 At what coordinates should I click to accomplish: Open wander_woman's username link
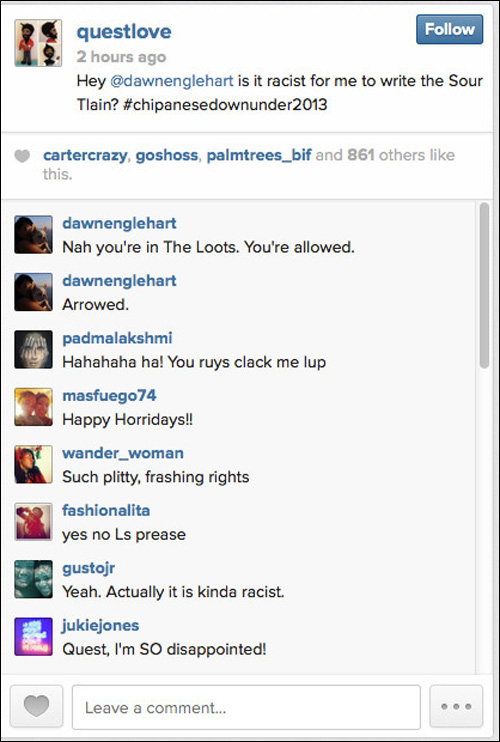(123, 453)
